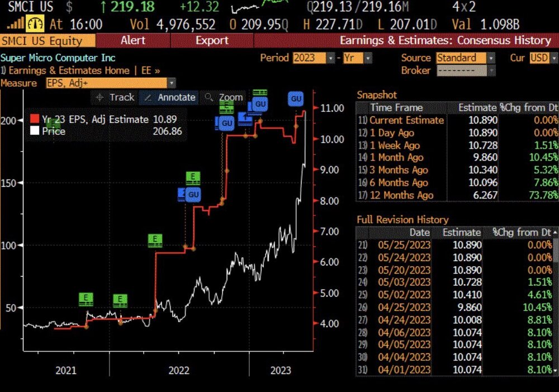Click the signal bars icon near At 16:00

pos(16,23)
